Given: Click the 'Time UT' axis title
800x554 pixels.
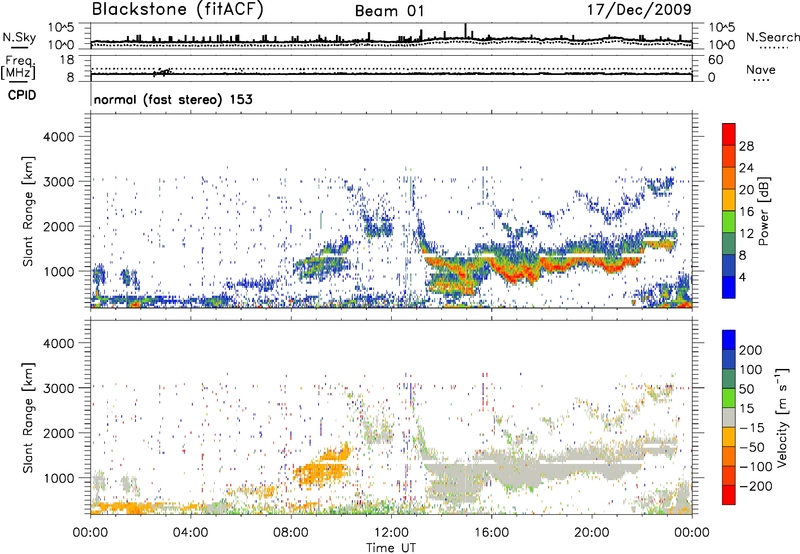Looking at the screenshot, I should point(391,548).
